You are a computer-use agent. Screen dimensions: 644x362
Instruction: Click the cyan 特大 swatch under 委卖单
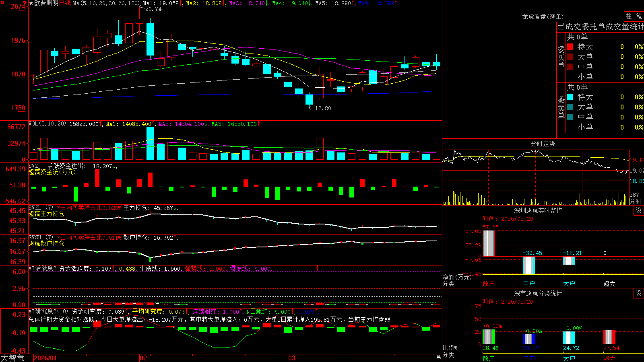(x=570, y=97)
